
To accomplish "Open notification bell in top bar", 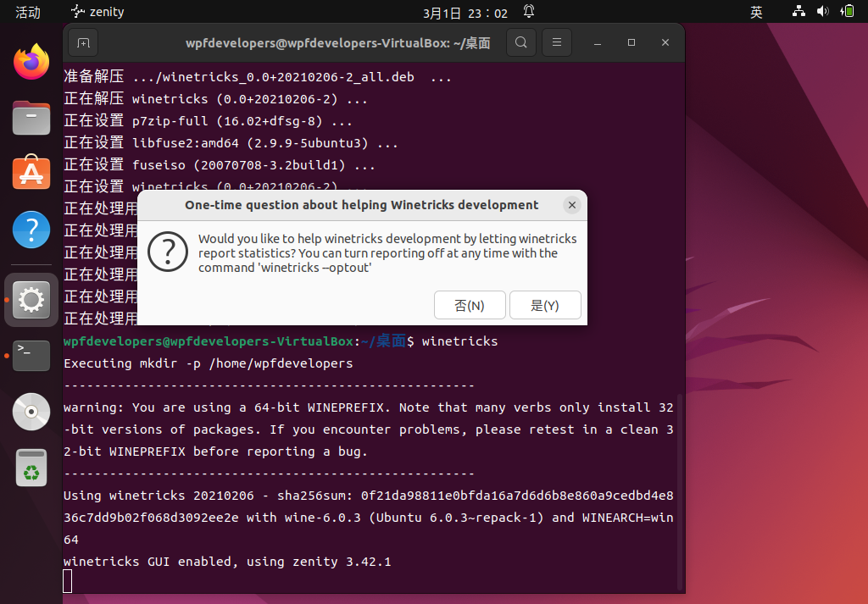I will pyautogui.click(x=529, y=12).
